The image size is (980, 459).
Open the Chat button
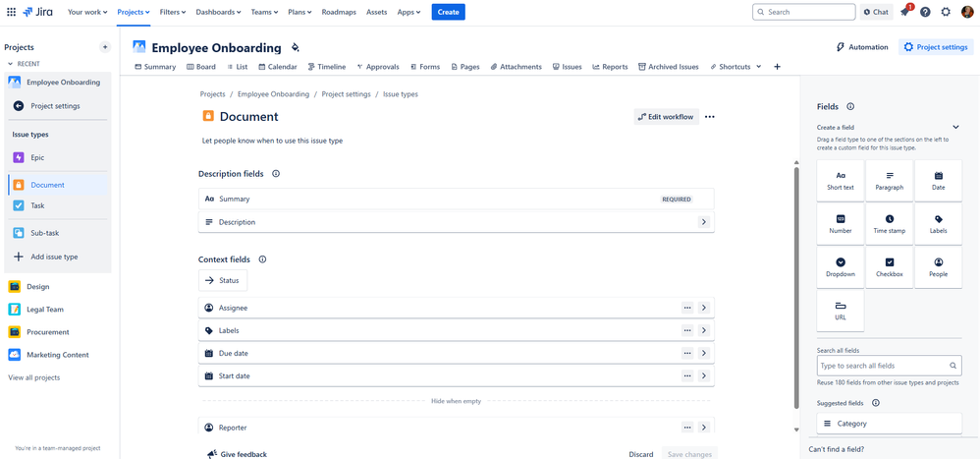876,12
